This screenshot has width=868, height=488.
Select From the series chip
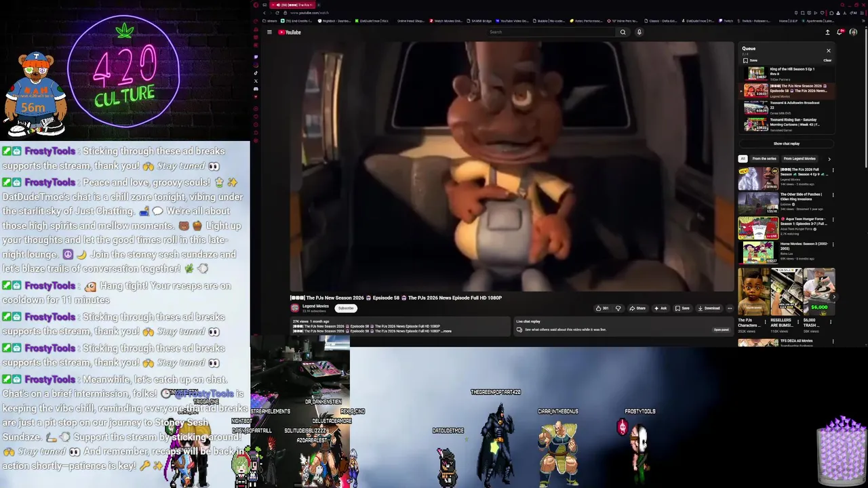point(764,159)
